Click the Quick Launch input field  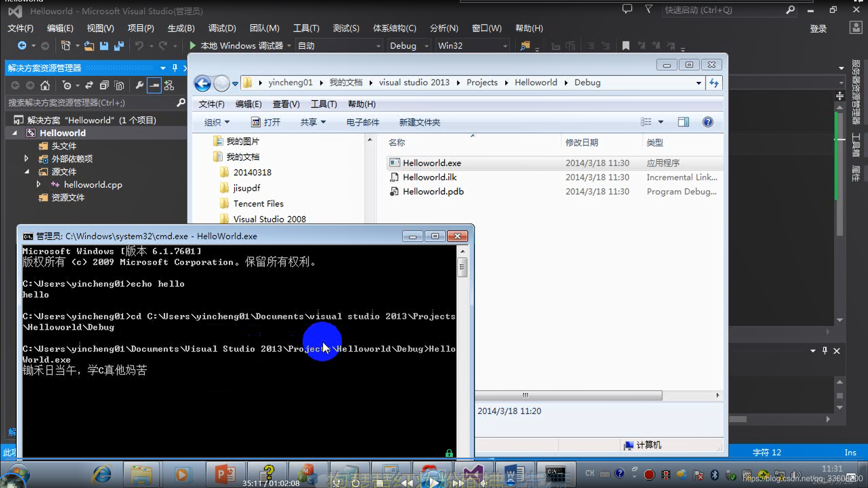tap(723, 10)
